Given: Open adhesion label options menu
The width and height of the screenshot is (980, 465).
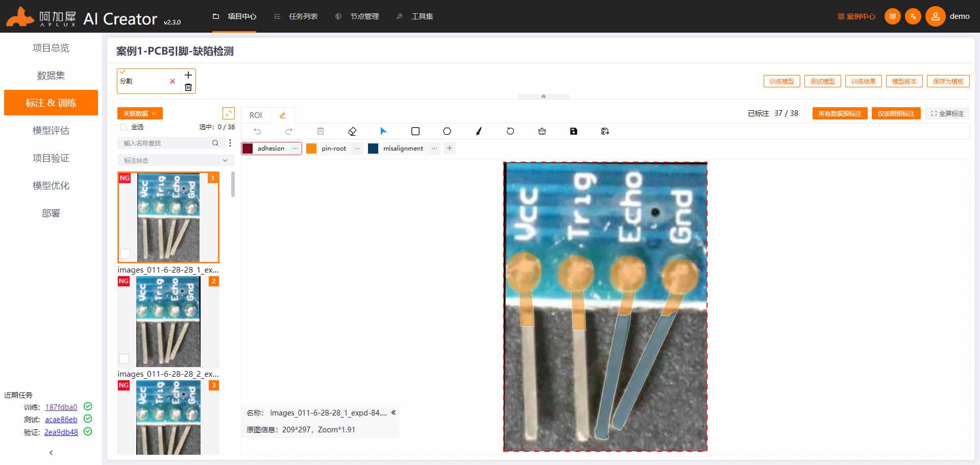Looking at the screenshot, I should tap(295, 149).
